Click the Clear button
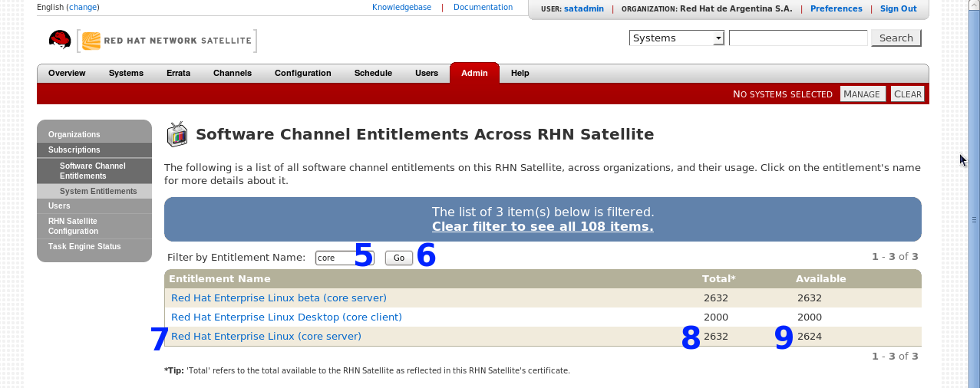 coord(908,94)
